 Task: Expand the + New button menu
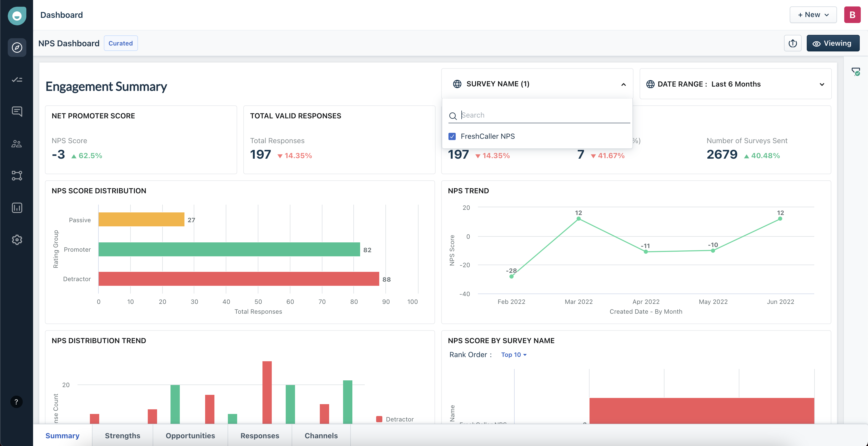tap(813, 14)
